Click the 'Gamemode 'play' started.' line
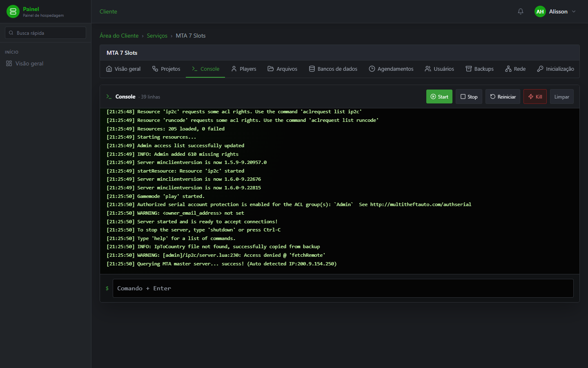Screen dimensions: 588x368 [x=156, y=196]
